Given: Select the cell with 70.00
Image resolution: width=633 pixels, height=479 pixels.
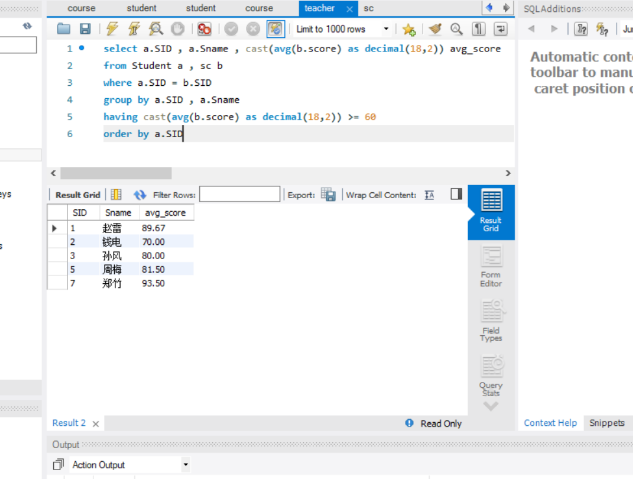Looking at the screenshot, I should click(x=166, y=242).
